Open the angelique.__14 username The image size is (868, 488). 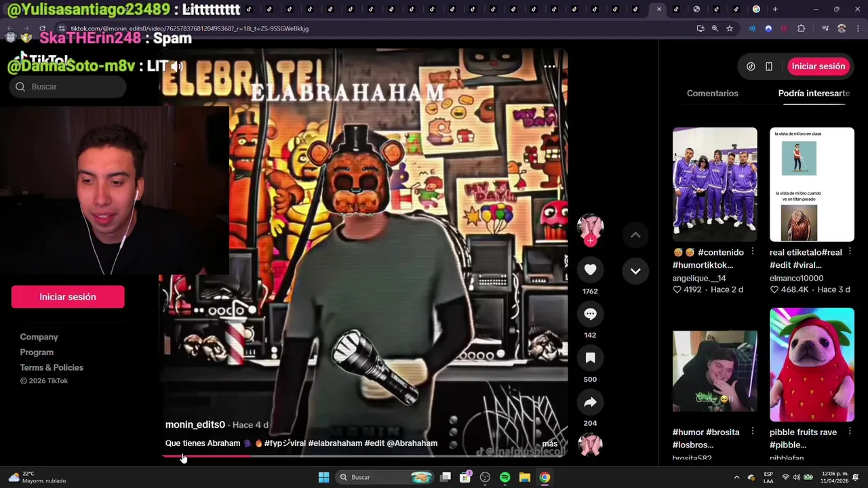click(x=699, y=278)
